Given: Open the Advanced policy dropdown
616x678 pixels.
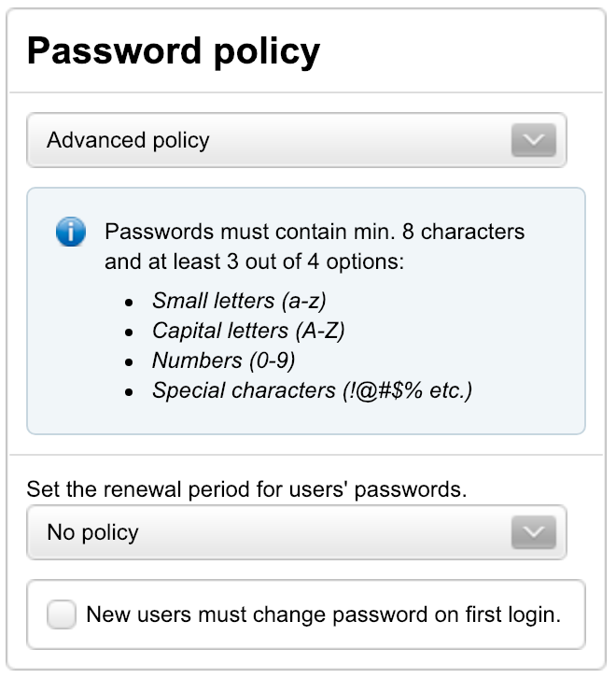Looking at the screenshot, I should pyautogui.click(x=280, y=141).
